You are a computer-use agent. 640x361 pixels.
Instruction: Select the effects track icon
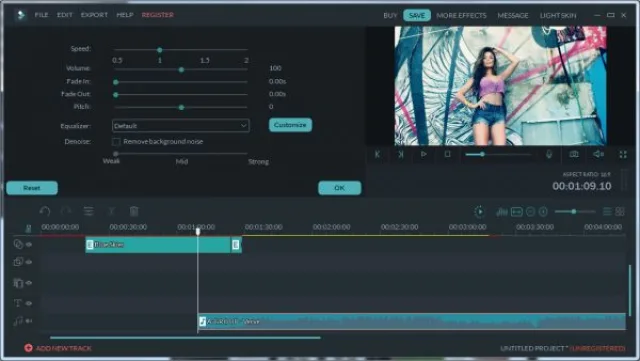pyautogui.click(x=18, y=283)
